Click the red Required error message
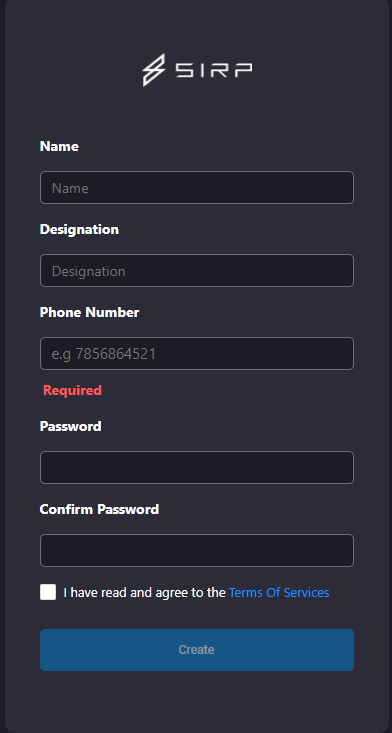The height and width of the screenshot is (733, 392). (x=72, y=390)
